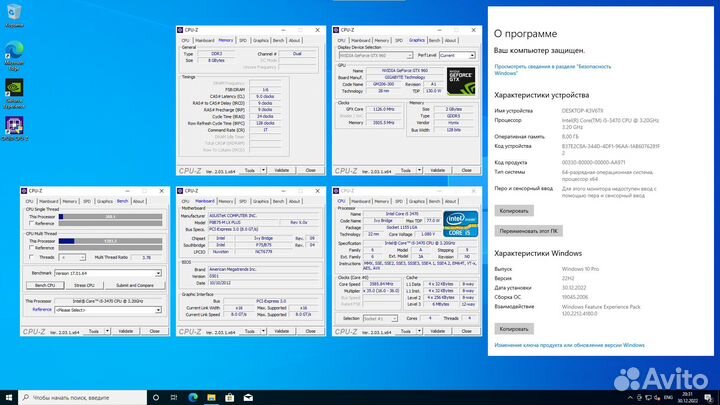Viewport: 720px width, 405px height.
Task: Click the CPU-Z title icon in Mainboard window
Action: [x=180, y=191]
